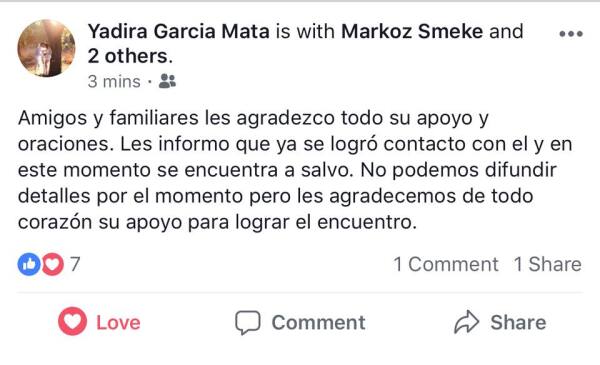
Task: Open the 1 Comment thread
Action: (446, 264)
